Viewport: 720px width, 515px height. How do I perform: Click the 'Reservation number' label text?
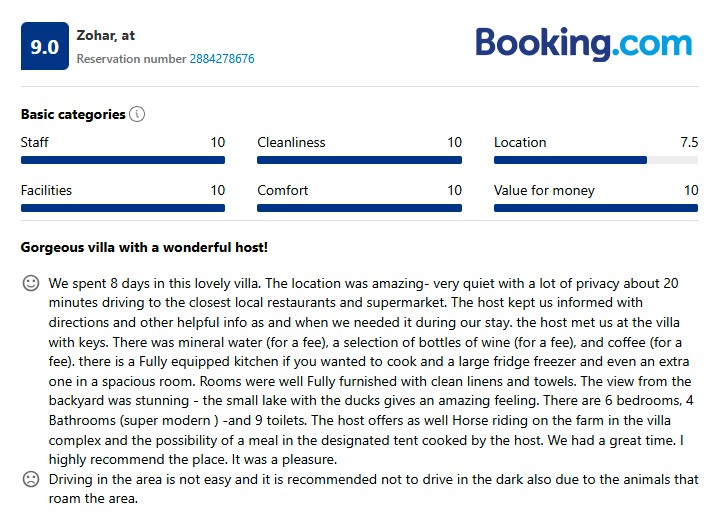[x=131, y=59]
